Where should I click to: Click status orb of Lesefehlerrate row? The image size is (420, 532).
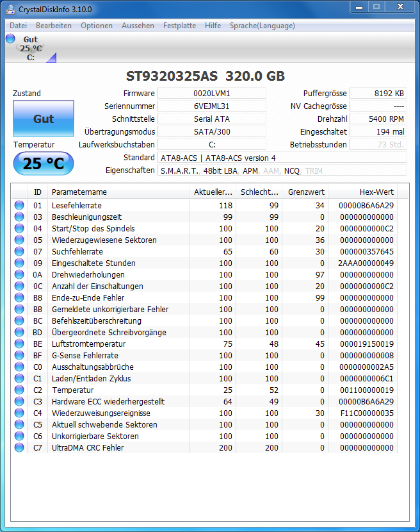pos(19,205)
